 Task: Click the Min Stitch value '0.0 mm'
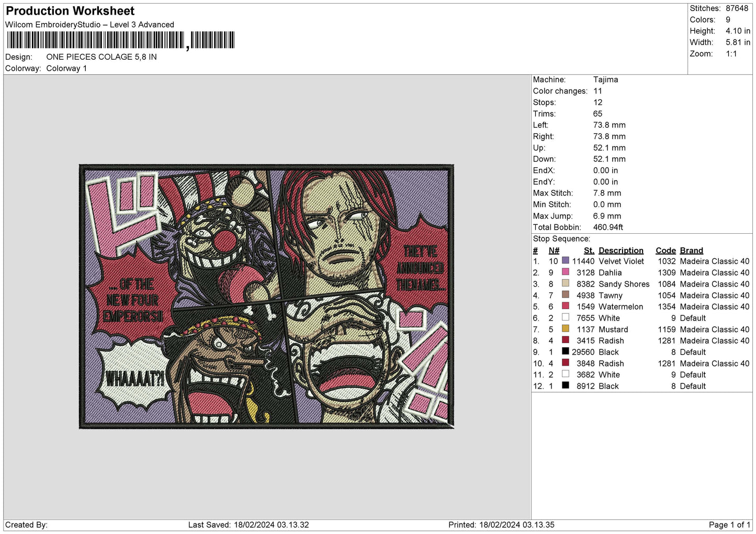(607, 204)
